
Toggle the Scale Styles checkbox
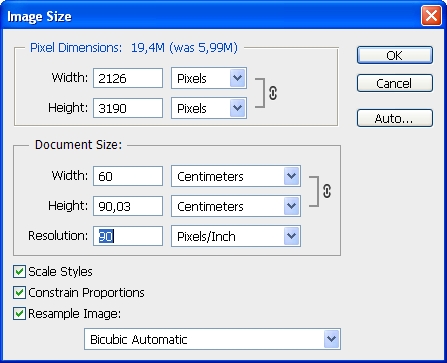(19, 272)
